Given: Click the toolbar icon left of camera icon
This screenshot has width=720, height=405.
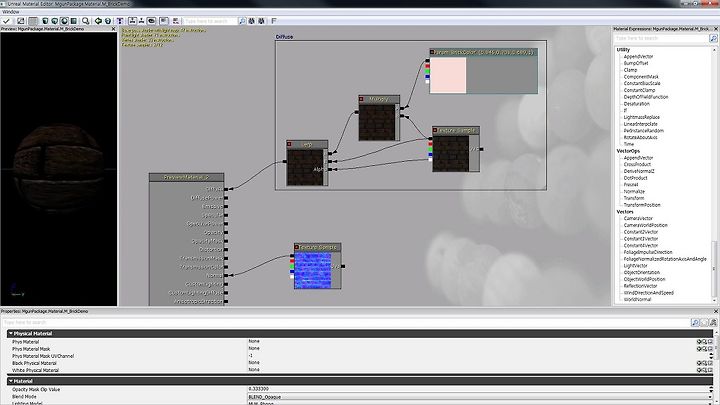Looking at the screenshot, I should coord(141,21).
